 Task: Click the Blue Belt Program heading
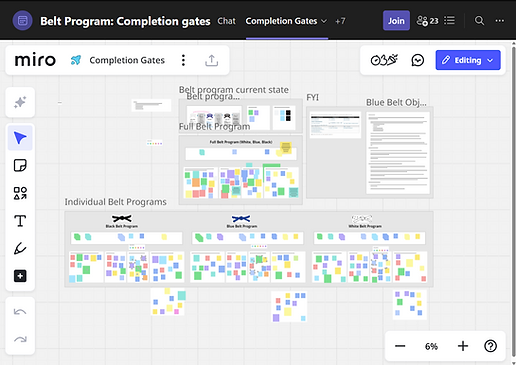click(242, 226)
